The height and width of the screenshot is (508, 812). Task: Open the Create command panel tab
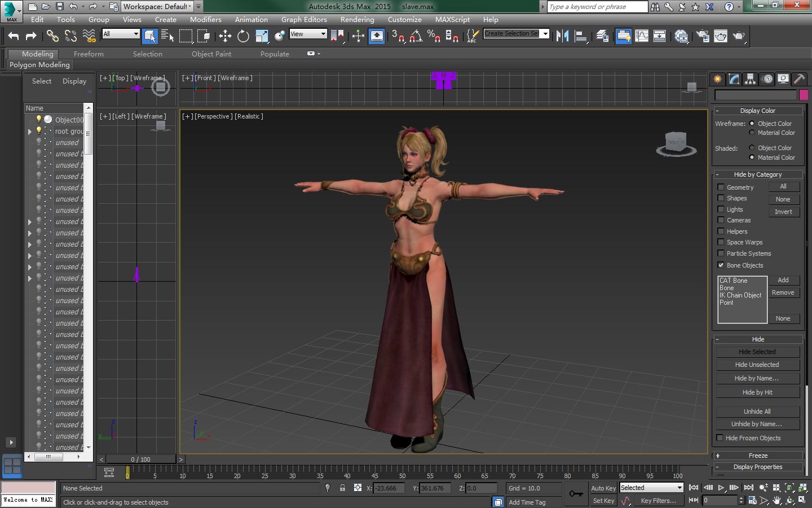717,79
